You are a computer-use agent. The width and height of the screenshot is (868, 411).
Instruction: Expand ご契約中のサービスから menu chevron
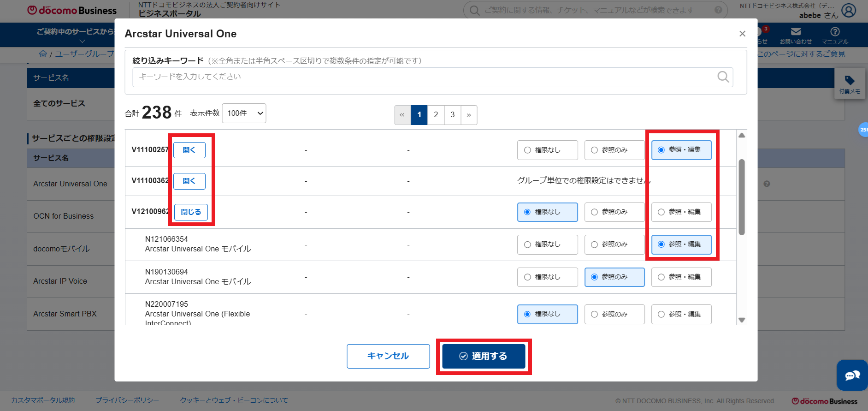tap(82, 42)
